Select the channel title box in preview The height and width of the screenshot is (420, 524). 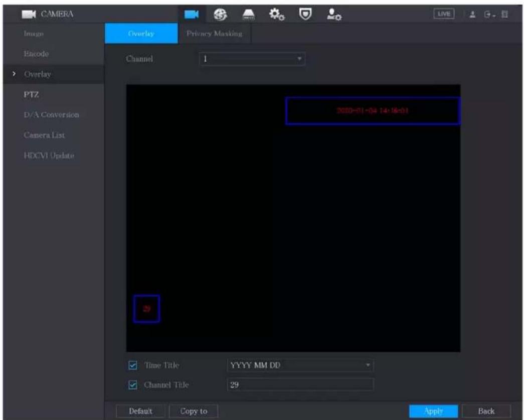(x=146, y=309)
